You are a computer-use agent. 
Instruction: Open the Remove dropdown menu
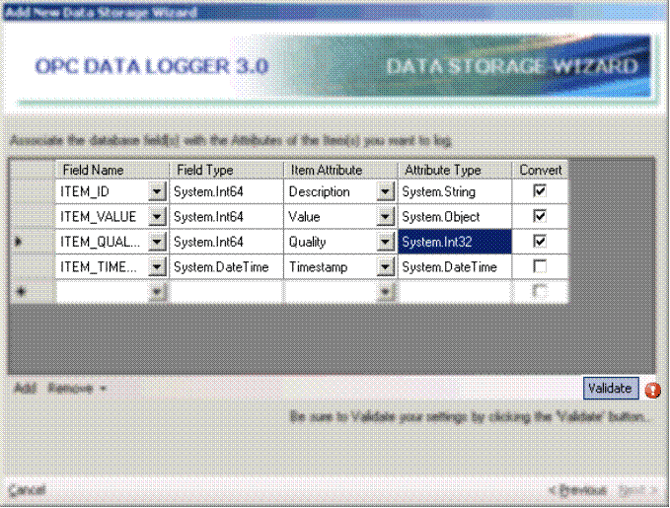(77, 387)
